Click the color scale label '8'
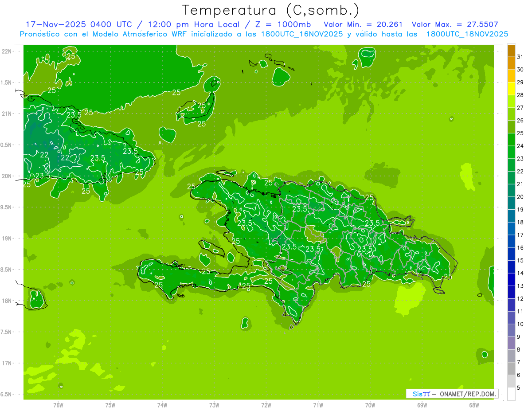The image size is (532, 411). coord(518,349)
